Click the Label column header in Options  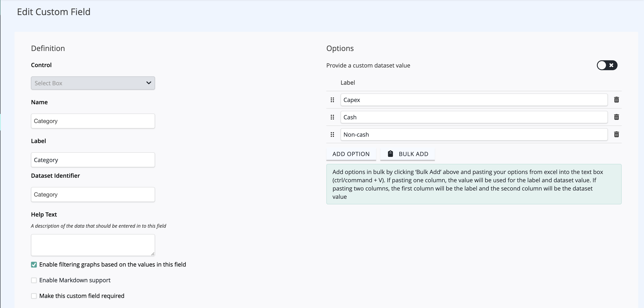coord(347,83)
